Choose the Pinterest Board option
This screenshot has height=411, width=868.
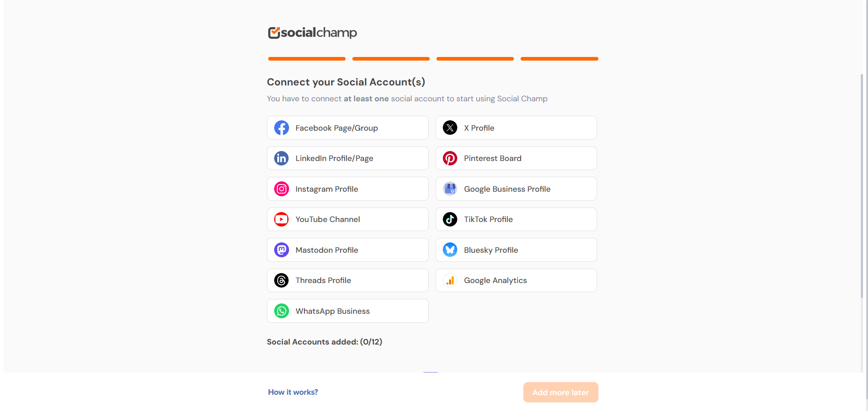coord(516,158)
